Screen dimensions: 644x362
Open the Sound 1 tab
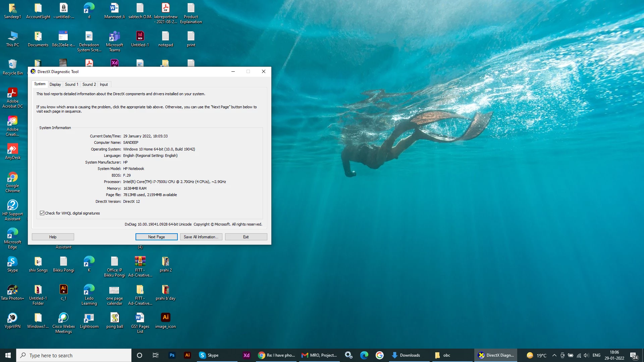click(x=71, y=84)
